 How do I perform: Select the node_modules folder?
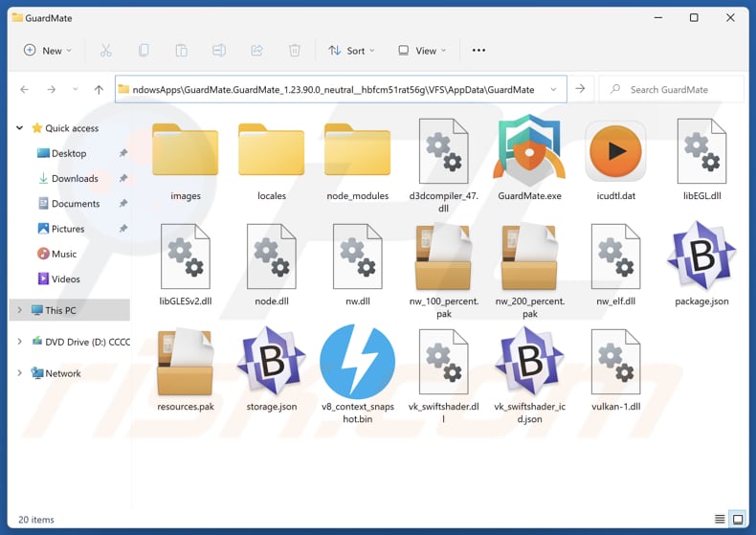(357, 151)
